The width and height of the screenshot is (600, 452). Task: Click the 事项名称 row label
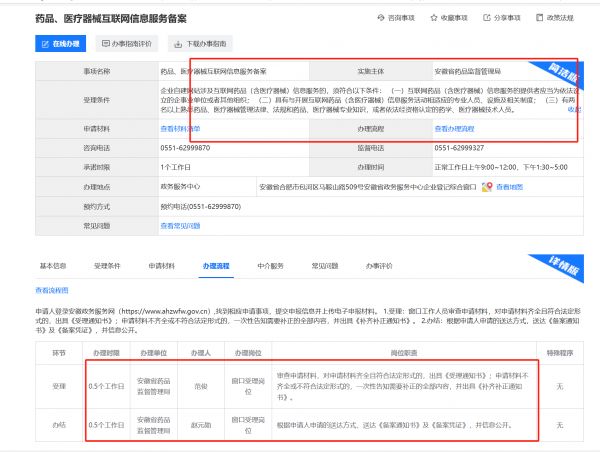tap(97, 71)
